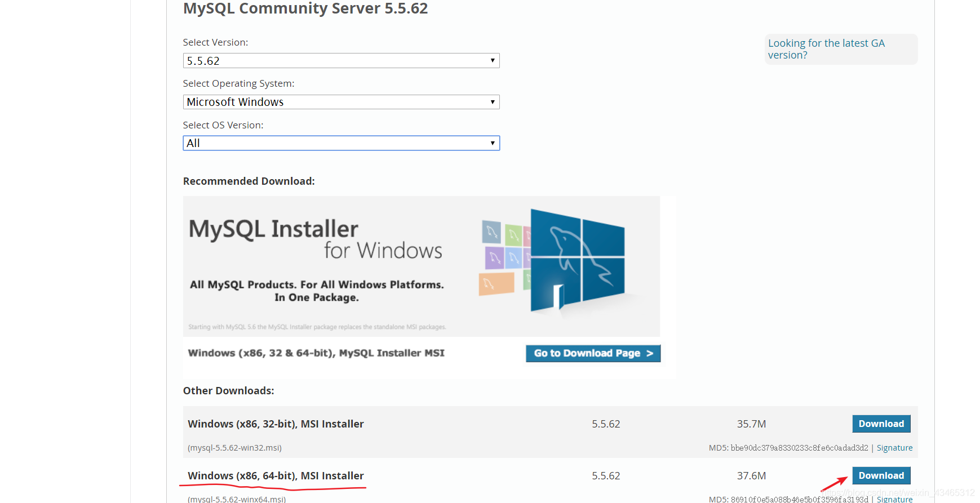Click the (mysql-5.5.62-win32.msi) file name
980x503 pixels.
pyautogui.click(x=234, y=448)
